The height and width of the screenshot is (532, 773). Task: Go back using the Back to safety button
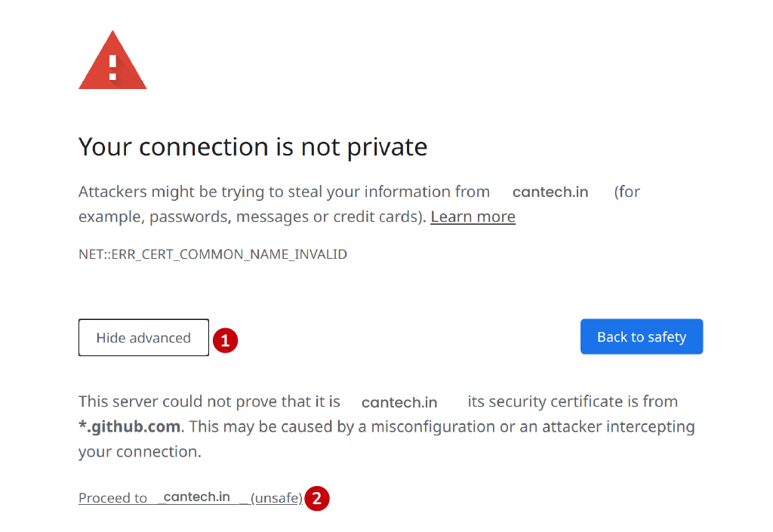coord(642,337)
